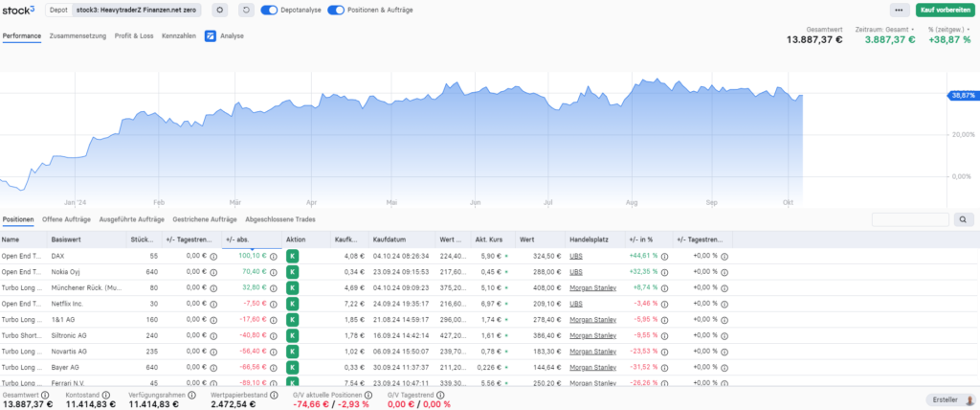
Task: Open info icon beside G/V Tagestrend
Action: (440, 395)
